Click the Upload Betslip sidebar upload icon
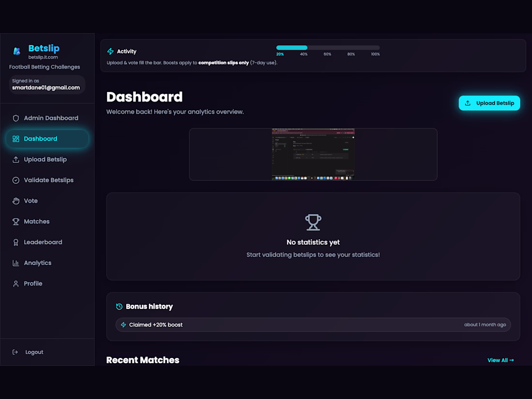The width and height of the screenshot is (532, 399). click(x=15, y=160)
